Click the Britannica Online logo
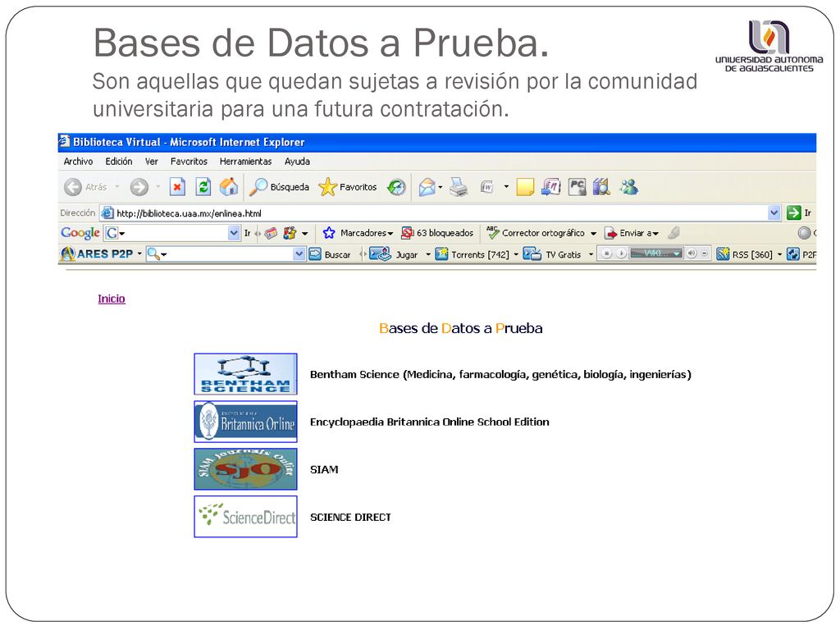Viewport: 840px width, 630px height. tap(245, 422)
